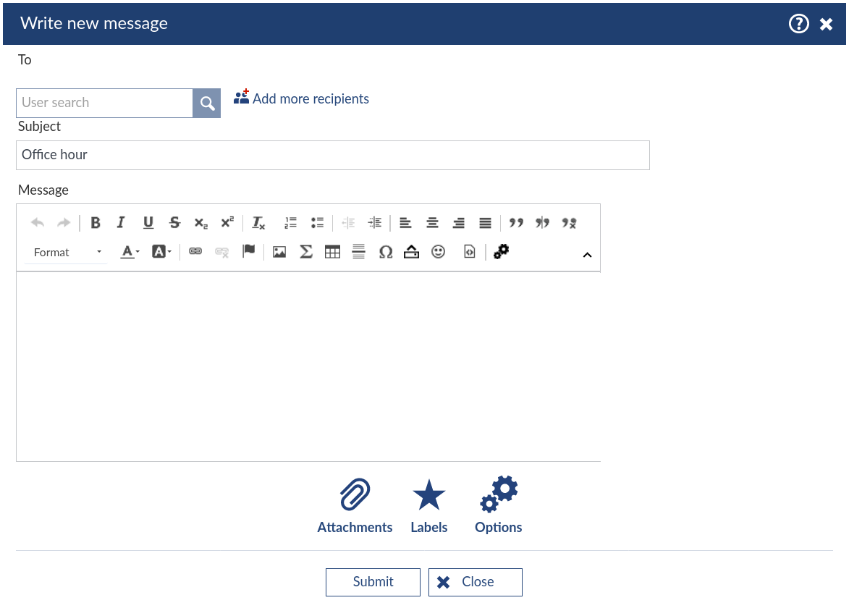The width and height of the screenshot is (849, 616).
Task: Insert a math formula with sigma icon
Action: [x=306, y=252]
